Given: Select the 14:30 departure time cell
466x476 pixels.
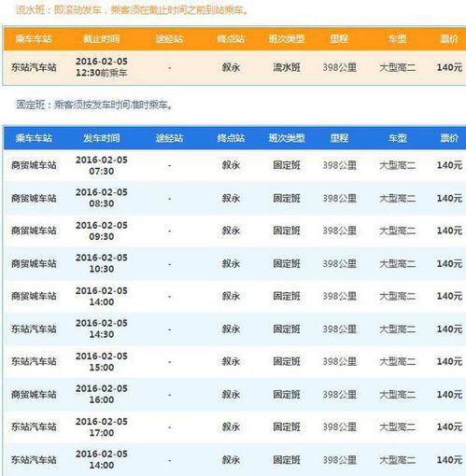Looking at the screenshot, I should [x=102, y=329].
